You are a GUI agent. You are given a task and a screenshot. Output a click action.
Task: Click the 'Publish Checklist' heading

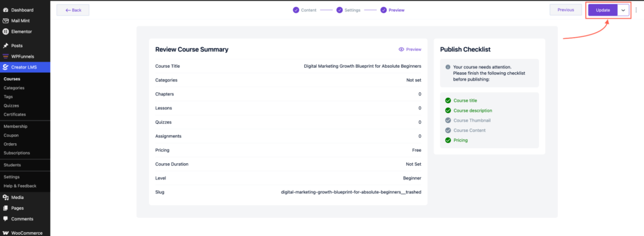(465, 50)
